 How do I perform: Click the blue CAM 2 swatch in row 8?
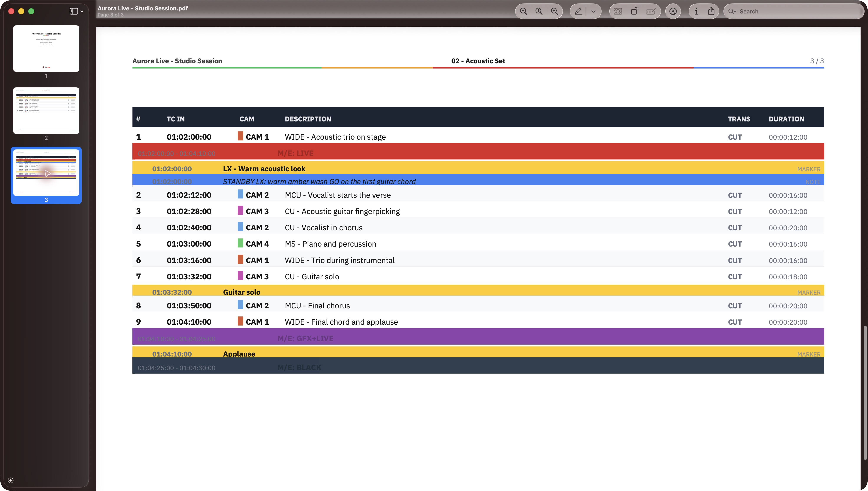(240, 304)
